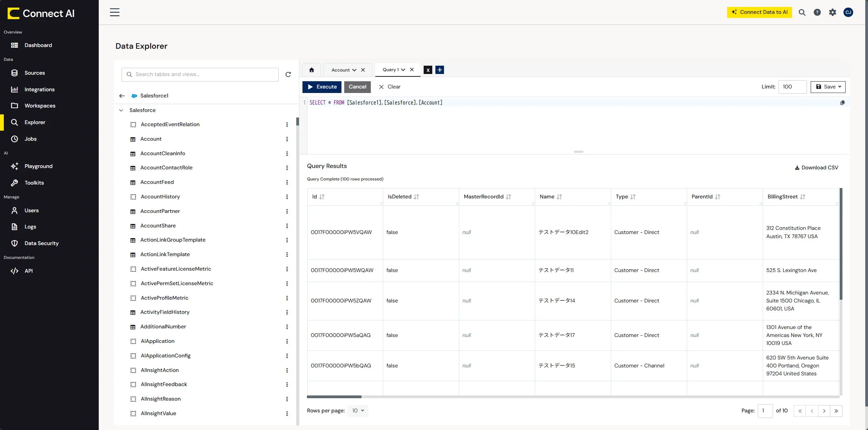Viewport: 868px width, 430px height.
Task: Click the table list scrollbar thumb
Action: [x=297, y=121]
